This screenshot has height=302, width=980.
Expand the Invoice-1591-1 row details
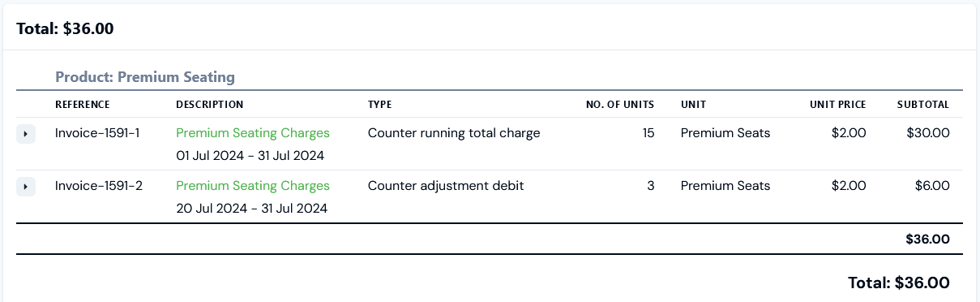pos(25,134)
